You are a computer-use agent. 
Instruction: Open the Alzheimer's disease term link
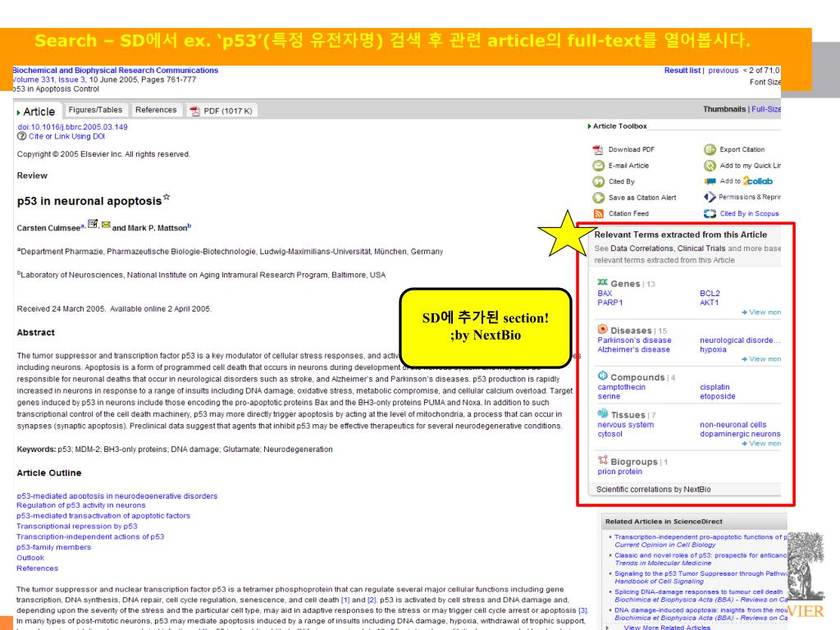[x=634, y=349]
